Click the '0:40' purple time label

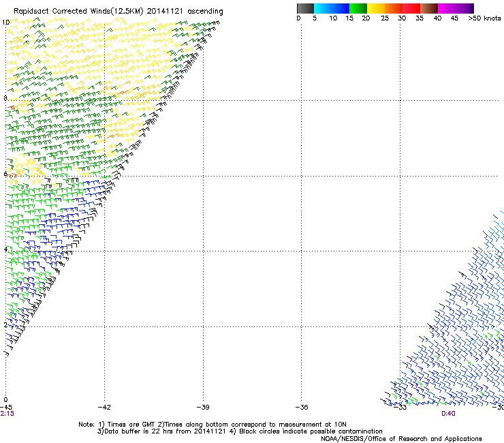click(448, 414)
